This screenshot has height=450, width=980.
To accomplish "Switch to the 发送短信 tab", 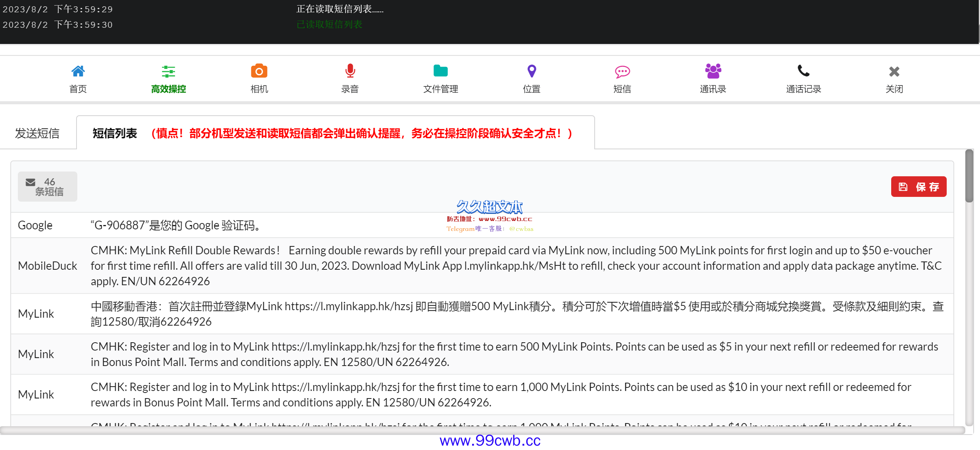I will [37, 133].
